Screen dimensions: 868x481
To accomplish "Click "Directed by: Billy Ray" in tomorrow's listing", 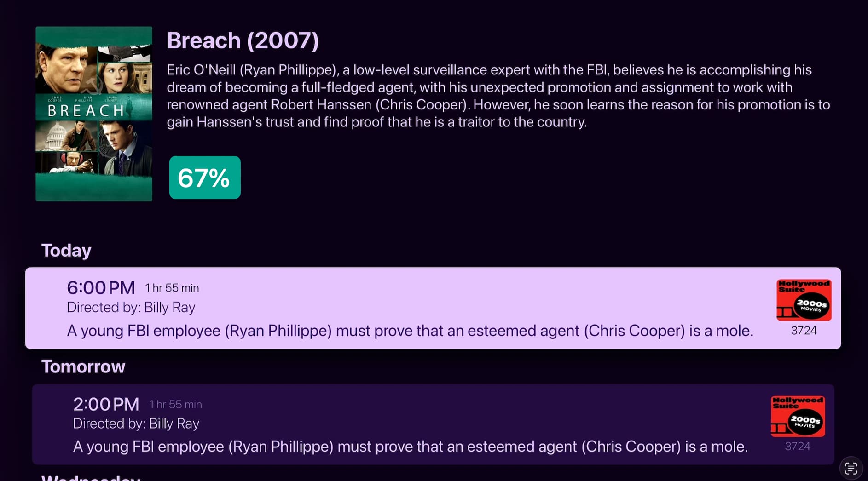I will click(x=136, y=424).
